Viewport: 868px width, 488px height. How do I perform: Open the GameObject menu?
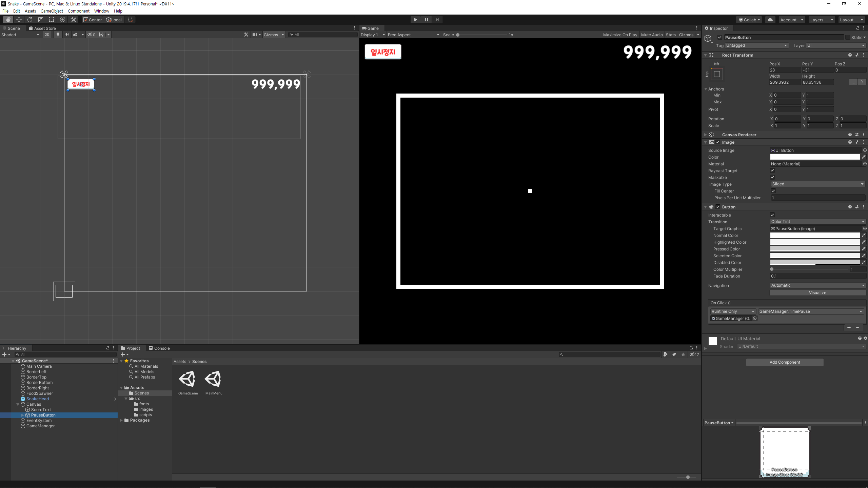point(52,11)
